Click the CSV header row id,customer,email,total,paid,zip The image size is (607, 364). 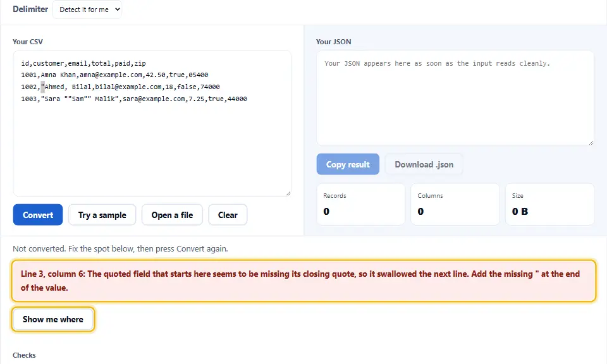(x=83, y=63)
